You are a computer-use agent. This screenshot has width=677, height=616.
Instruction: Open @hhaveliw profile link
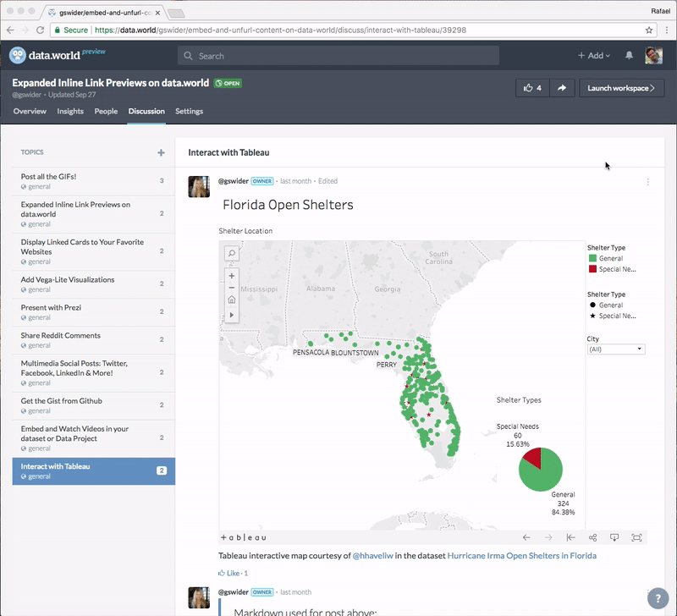pyautogui.click(x=372, y=556)
